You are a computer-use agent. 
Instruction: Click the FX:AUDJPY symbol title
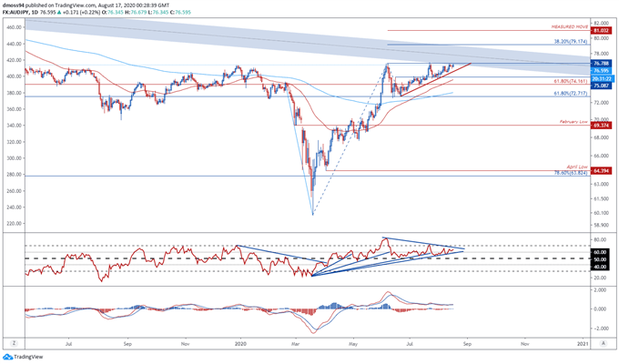click(x=16, y=12)
